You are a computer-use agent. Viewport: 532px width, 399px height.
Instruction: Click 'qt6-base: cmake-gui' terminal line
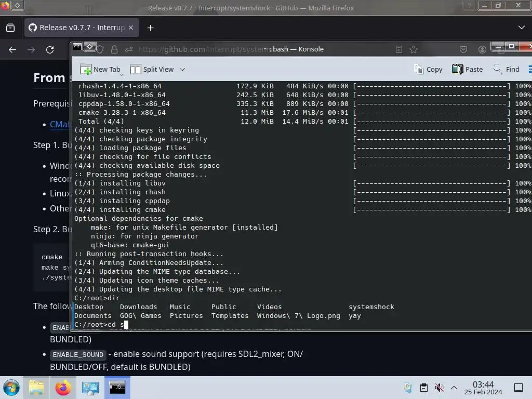tap(130, 245)
